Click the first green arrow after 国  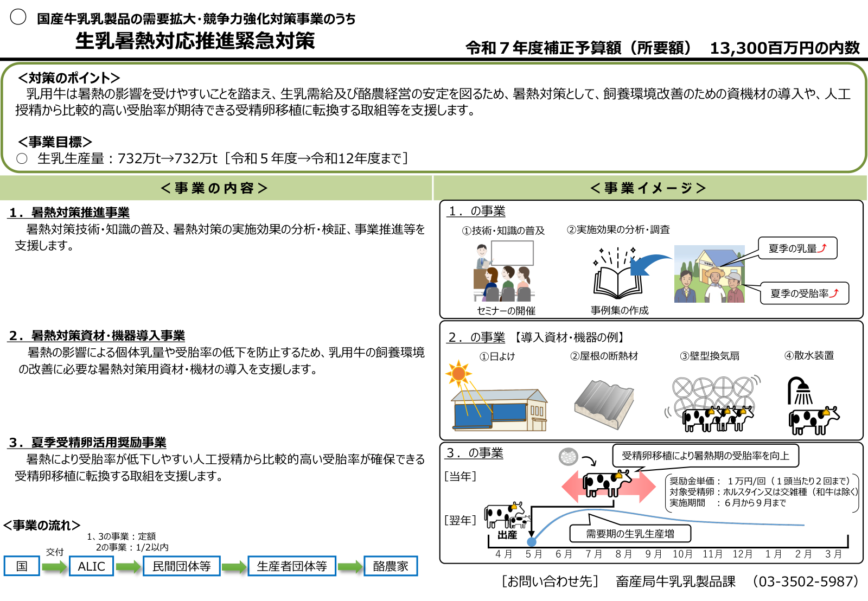tap(54, 567)
